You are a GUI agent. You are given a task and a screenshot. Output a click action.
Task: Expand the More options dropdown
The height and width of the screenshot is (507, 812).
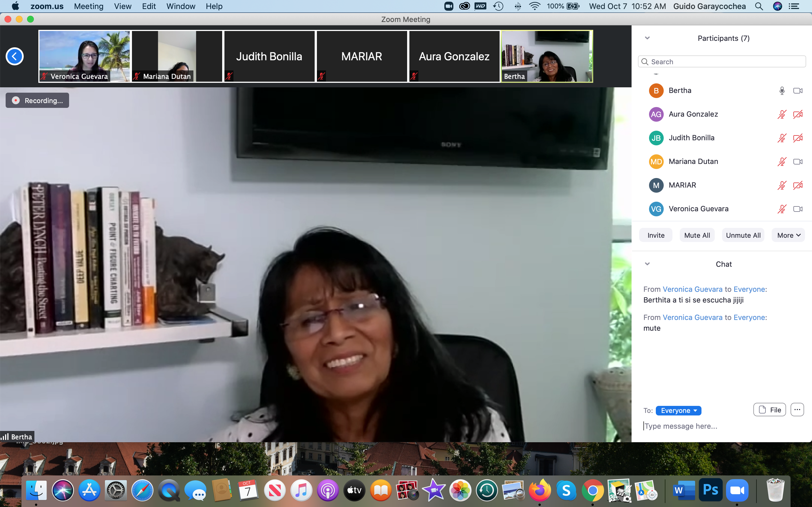[x=789, y=235]
